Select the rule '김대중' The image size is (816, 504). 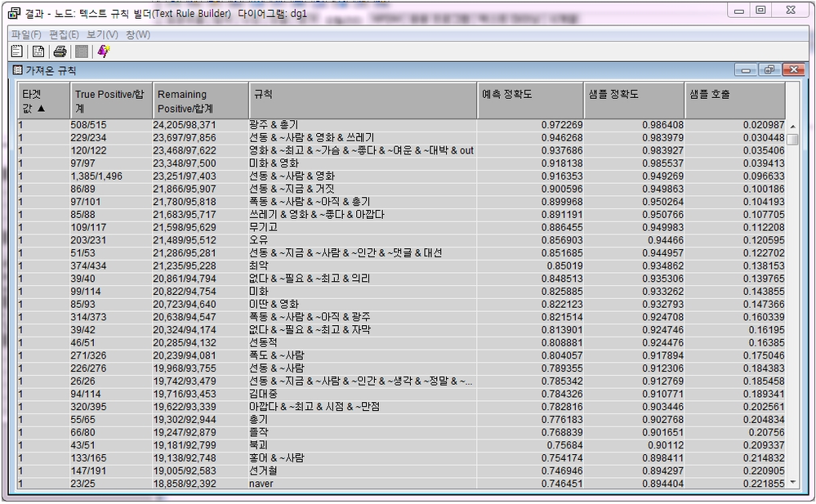(x=263, y=395)
